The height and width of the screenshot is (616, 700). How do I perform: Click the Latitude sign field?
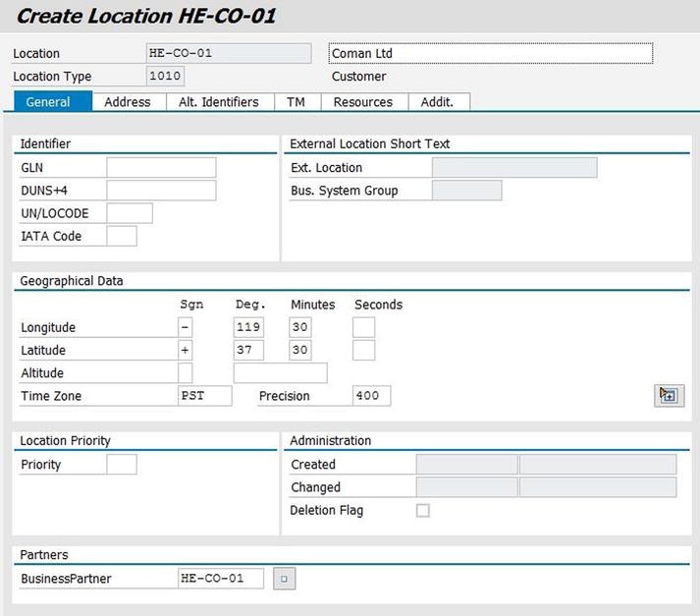[185, 350]
